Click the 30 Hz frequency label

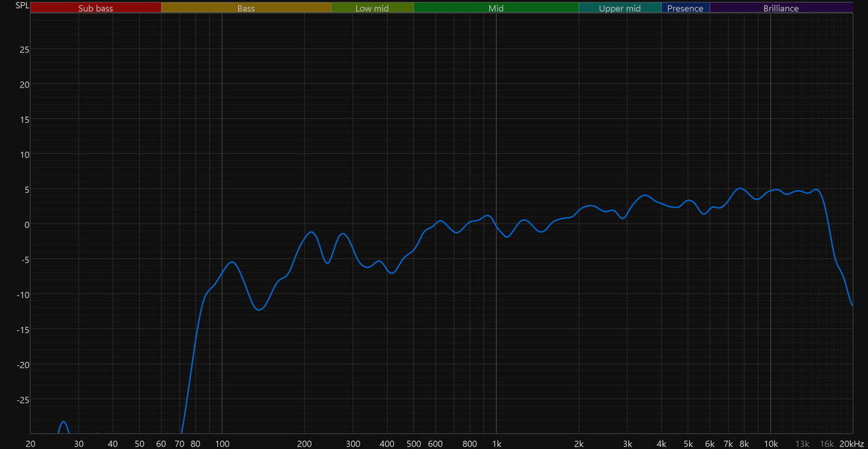(x=79, y=444)
